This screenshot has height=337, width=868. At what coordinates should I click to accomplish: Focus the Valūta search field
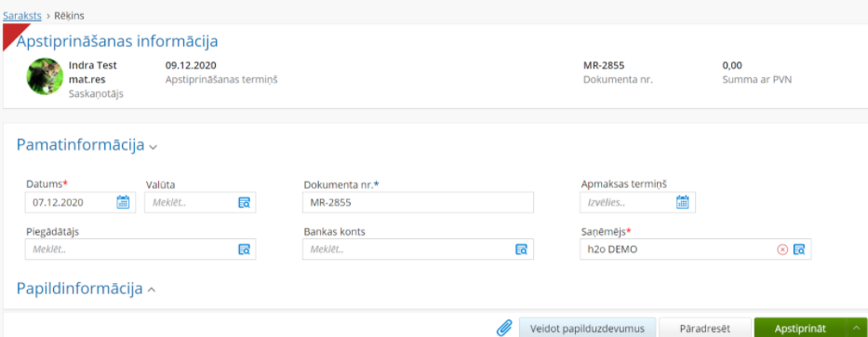(200, 202)
